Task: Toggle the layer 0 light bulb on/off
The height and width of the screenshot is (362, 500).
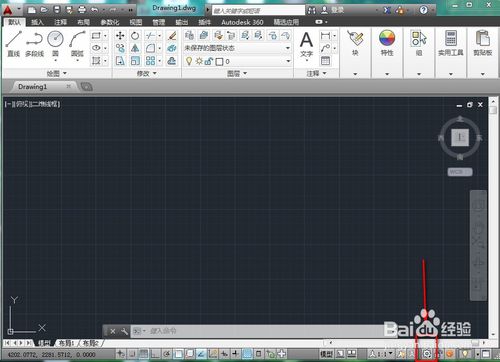Action: click(x=189, y=61)
